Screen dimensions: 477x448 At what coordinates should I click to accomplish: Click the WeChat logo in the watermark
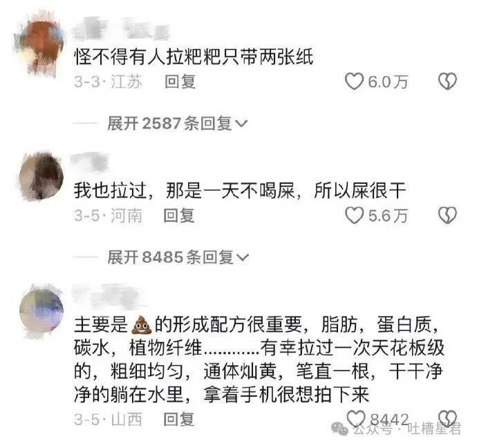339,429
